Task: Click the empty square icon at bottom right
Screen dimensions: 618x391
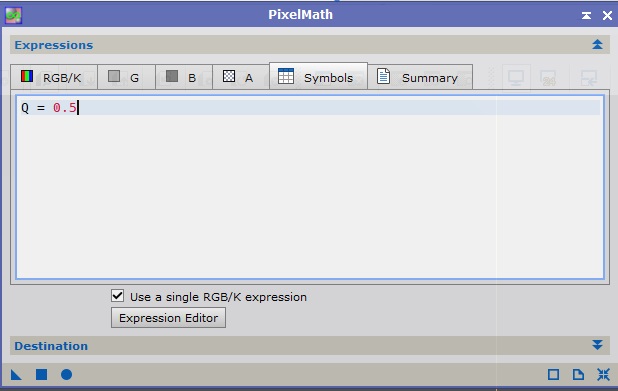Action: [553, 374]
